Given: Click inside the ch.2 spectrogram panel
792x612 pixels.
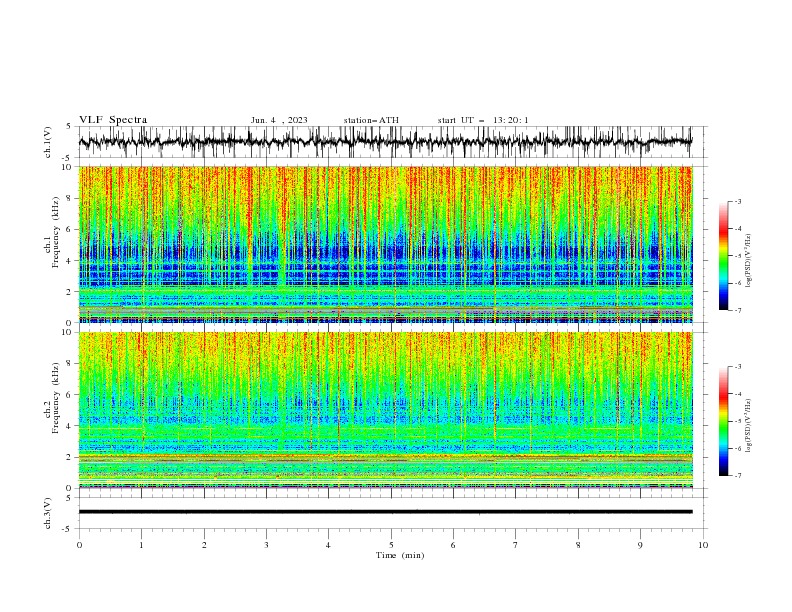Looking at the screenshot, I should [385, 410].
